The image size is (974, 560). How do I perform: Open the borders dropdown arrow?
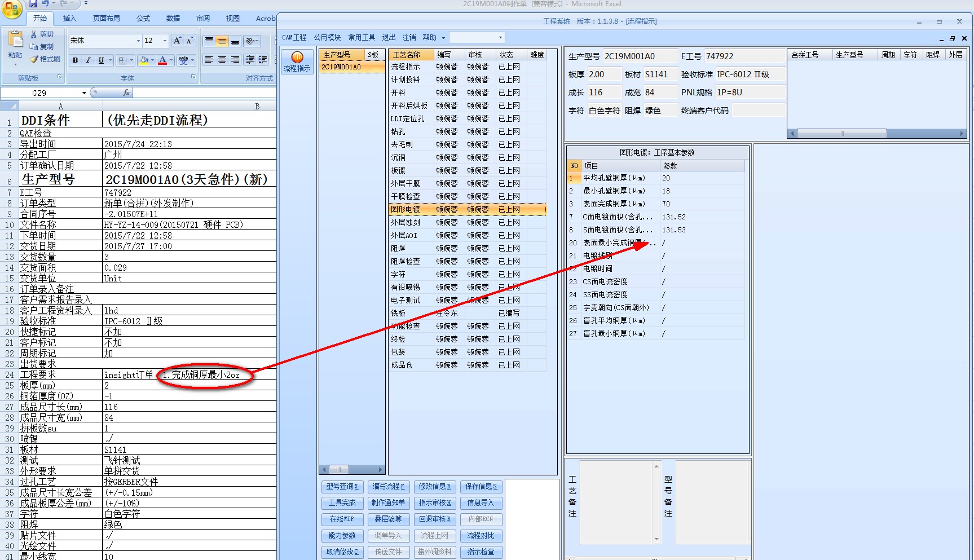131,60
